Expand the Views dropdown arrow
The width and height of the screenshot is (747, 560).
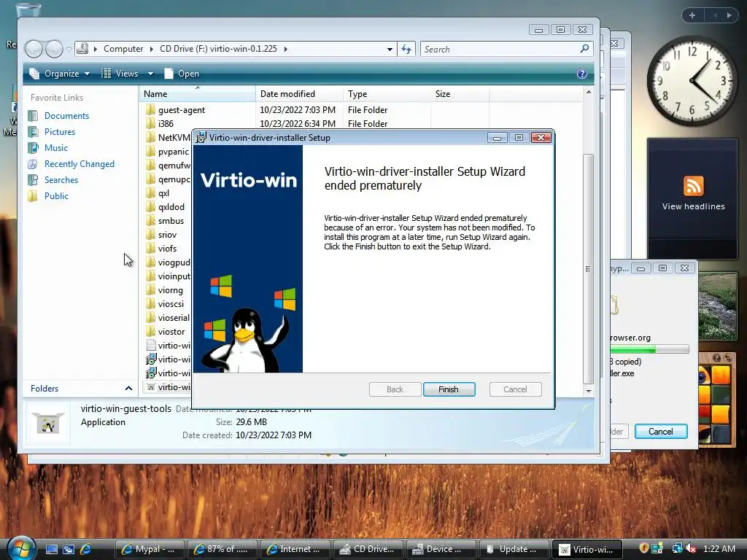tap(150, 74)
